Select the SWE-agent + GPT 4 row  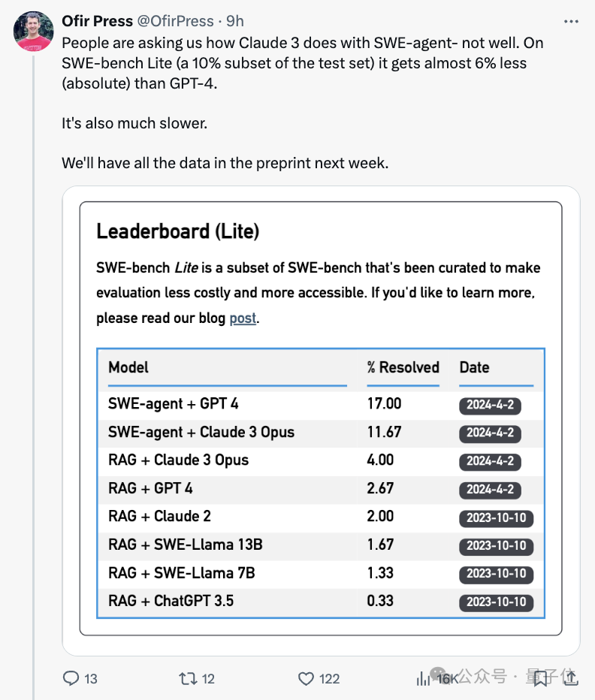point(174,404)
